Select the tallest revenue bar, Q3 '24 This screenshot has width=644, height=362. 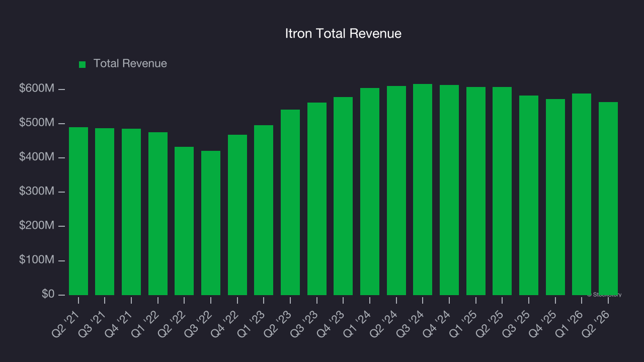[x=423, y=190]
